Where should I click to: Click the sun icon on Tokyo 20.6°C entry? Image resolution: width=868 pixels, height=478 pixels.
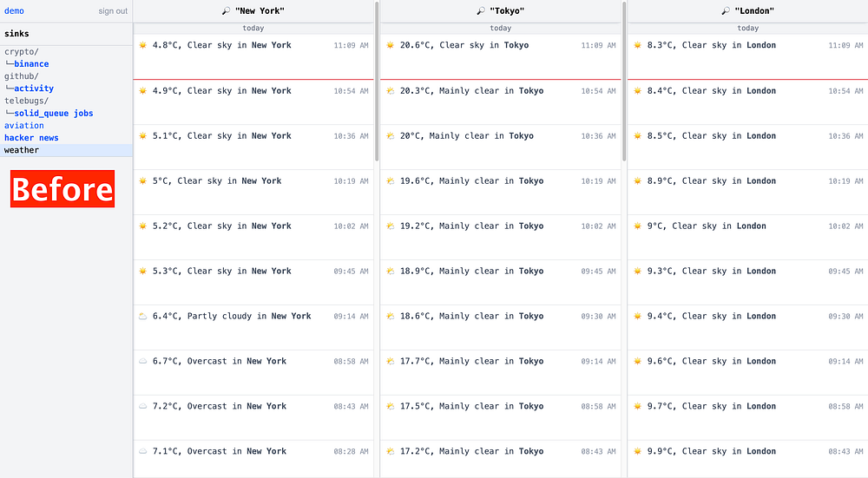[390, 45]
